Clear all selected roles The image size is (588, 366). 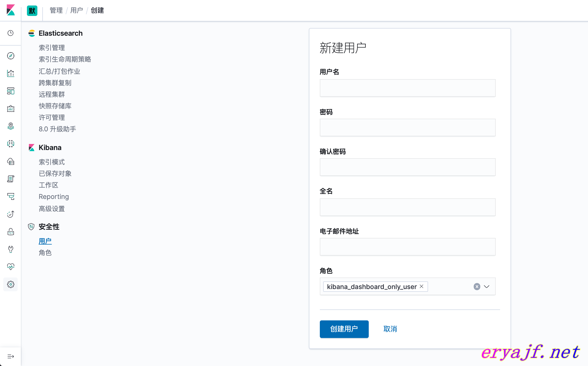click(477, 287)
